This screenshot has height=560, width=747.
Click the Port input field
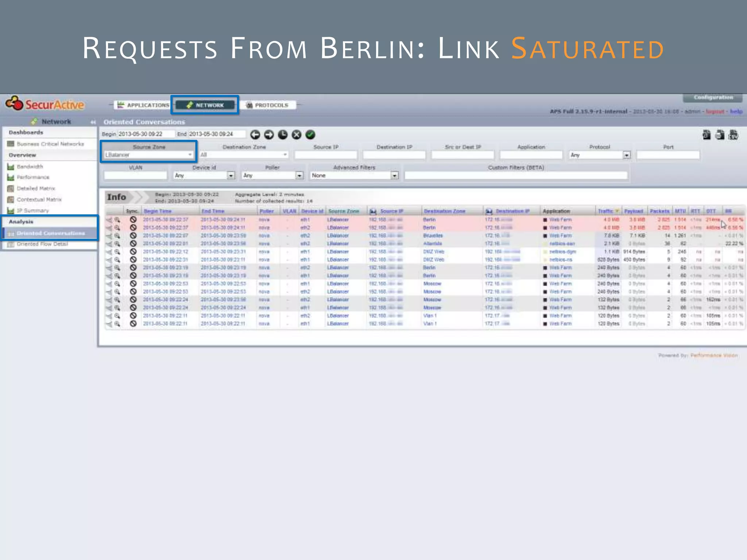click(x=668, y=155)
